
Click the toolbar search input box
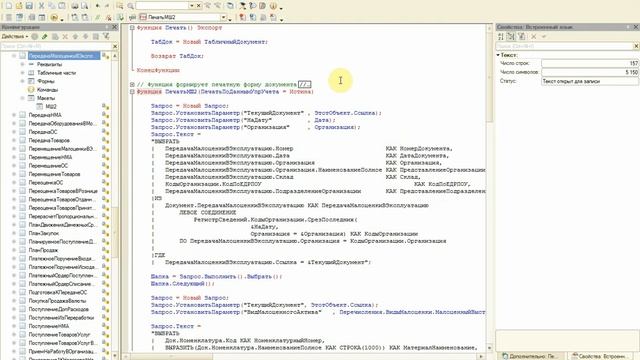[162, 6]
